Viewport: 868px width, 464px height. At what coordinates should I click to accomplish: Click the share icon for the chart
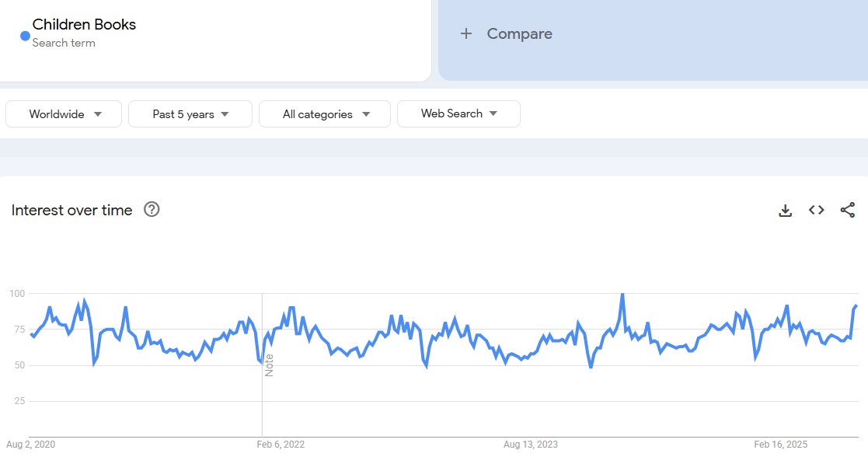(x=847, y=211)
